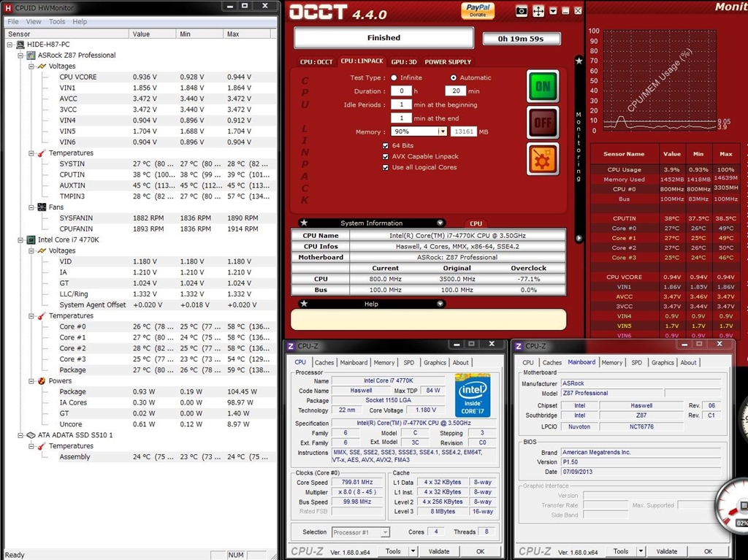This screenshot has width=748, height=560.
Task: Stop the test with the OFF button
Action: click(543, 123)
